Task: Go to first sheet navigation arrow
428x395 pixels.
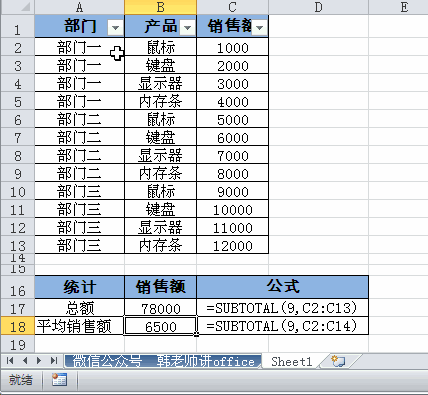Action: pyautogui.click(x=10, y=360)
